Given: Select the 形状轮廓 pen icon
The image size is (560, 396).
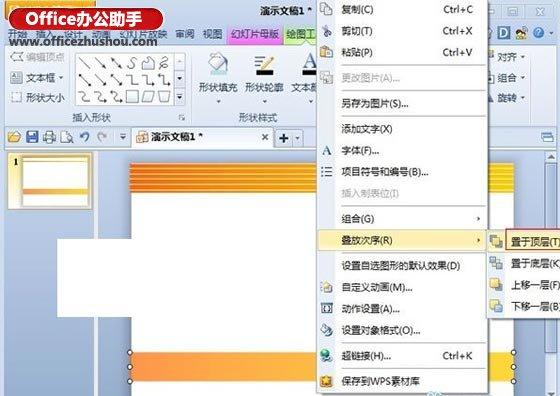Looking at the screenshot, I should point(264,65).
